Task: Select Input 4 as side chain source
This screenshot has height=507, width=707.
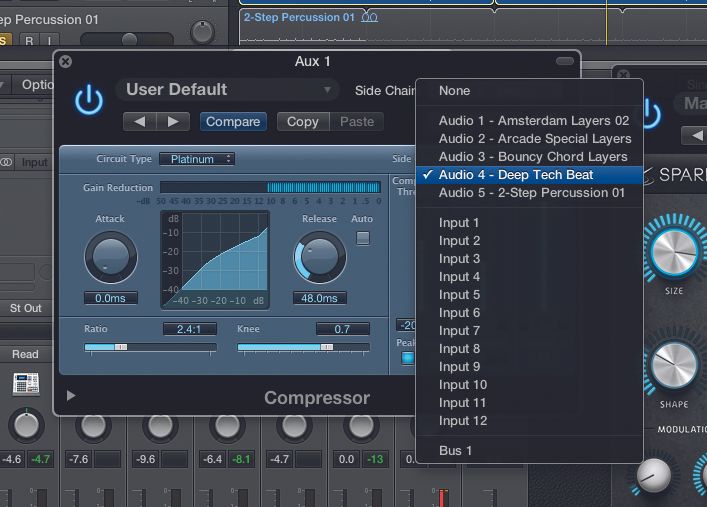Action: (529, 277)
